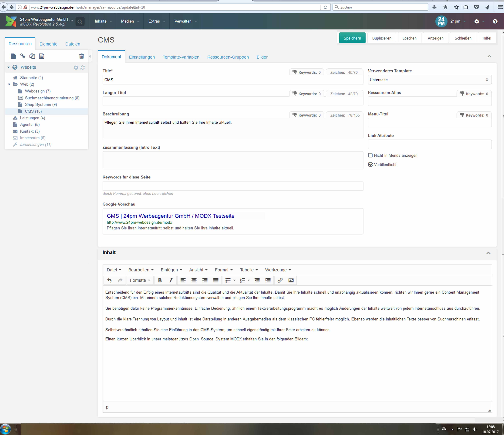Collapse the Web folder in tree
Viewport: 504px width, 435px height.
tap(9, 84)
